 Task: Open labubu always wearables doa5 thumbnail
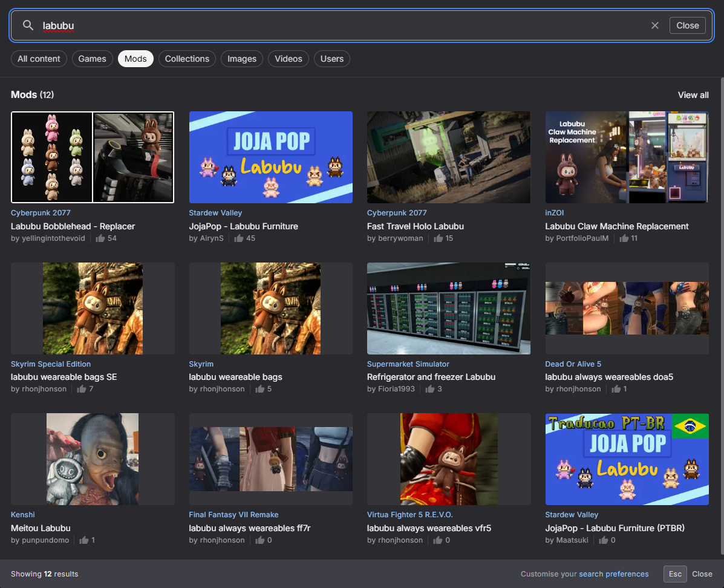click(627, 309)
